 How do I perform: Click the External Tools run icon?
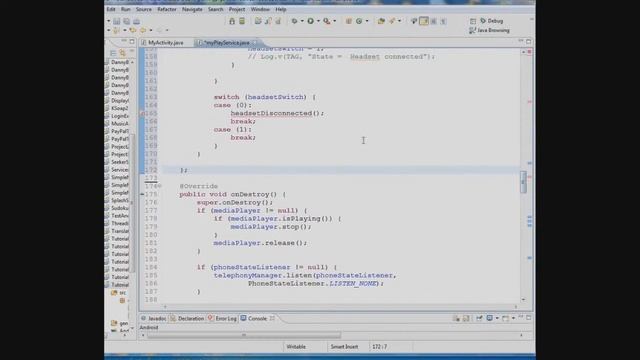point(327,21)
